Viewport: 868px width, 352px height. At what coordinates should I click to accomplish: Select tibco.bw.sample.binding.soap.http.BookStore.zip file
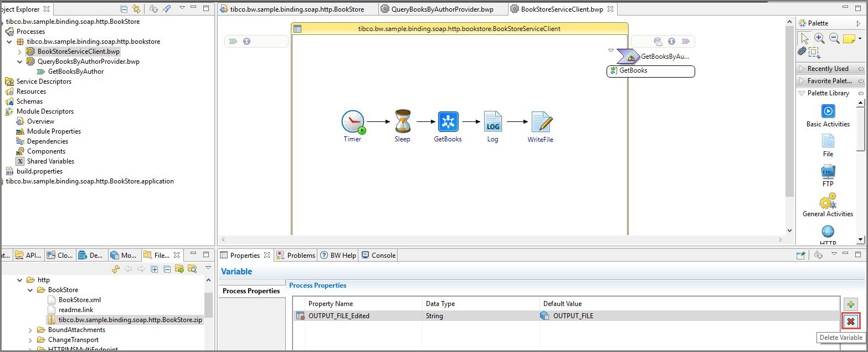tap(130, 320)
